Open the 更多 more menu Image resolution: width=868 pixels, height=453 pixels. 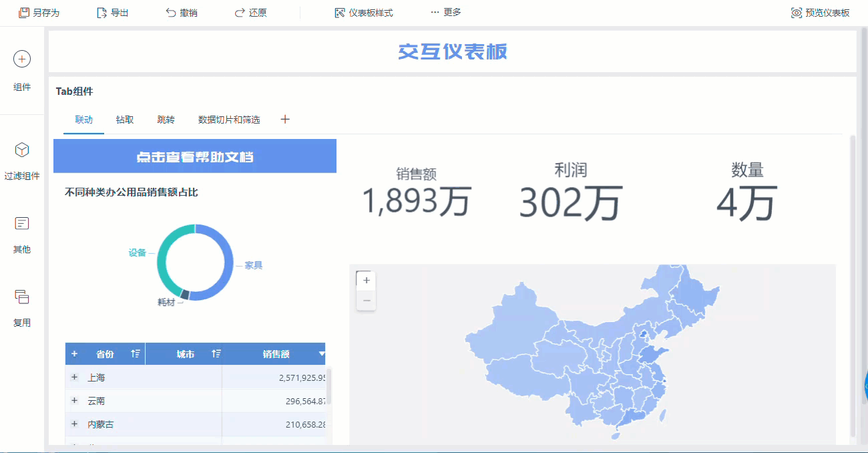[x=446, y=13]
